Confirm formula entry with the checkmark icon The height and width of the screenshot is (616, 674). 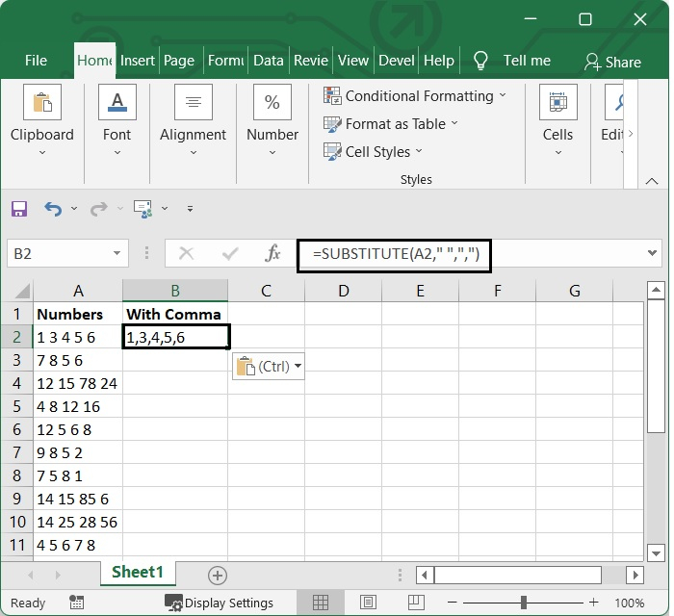pyautogui.click(x=230, y=253)
